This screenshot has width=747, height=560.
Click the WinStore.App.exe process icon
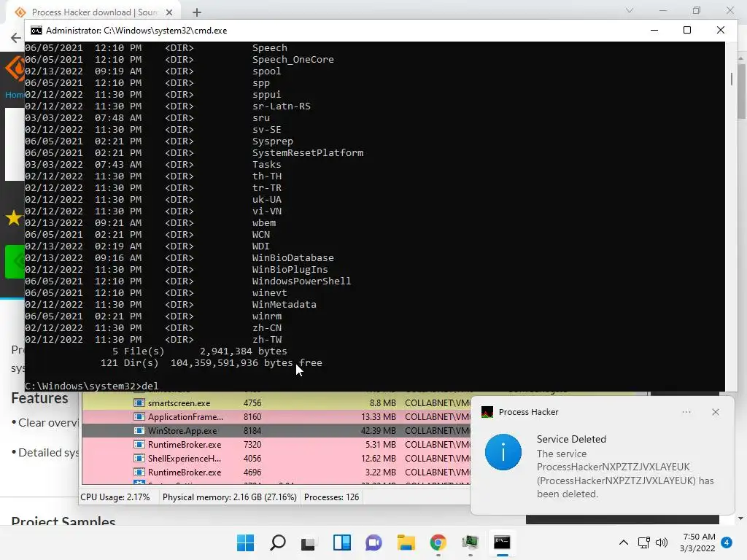click(139, 430)
